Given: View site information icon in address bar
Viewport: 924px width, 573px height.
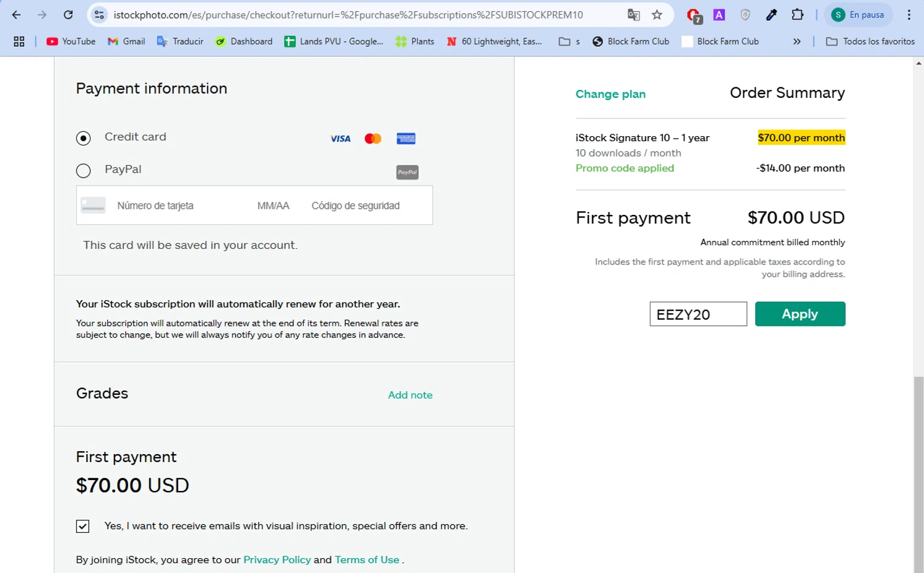Looking at the screenshot, I should click(99, 15).
